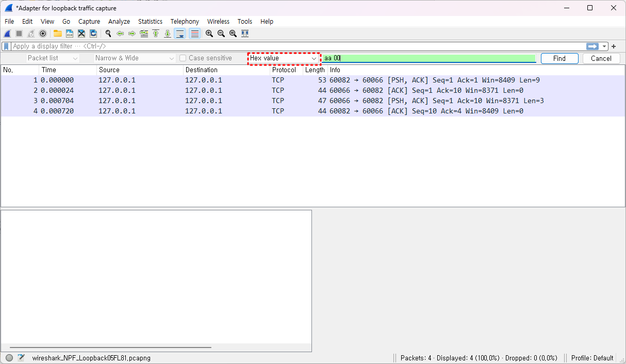The width and height of the screenshot is (626, 364).
Task: Open the Capture menu
Action: (x=89, y=22)
